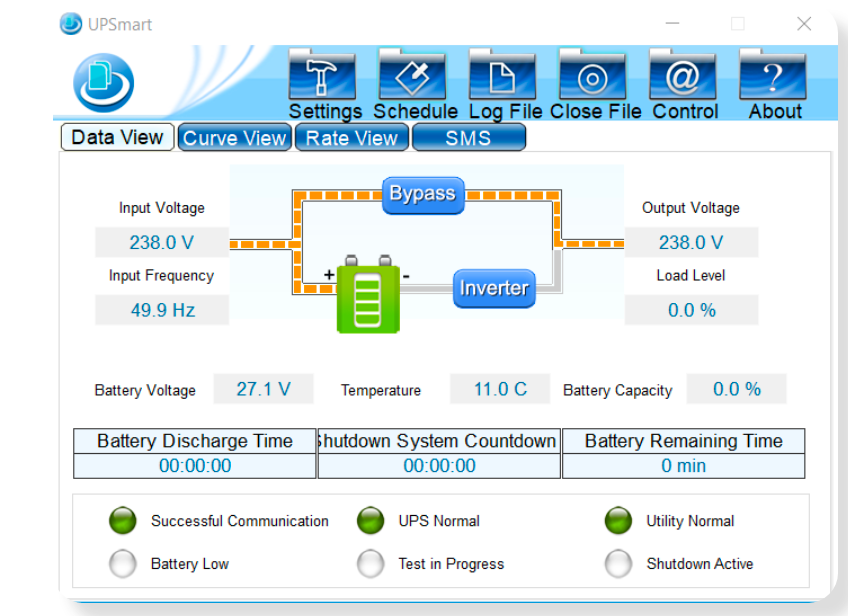
Task: Click the Battery Low indicator light
Action: (x=122, y=564)
